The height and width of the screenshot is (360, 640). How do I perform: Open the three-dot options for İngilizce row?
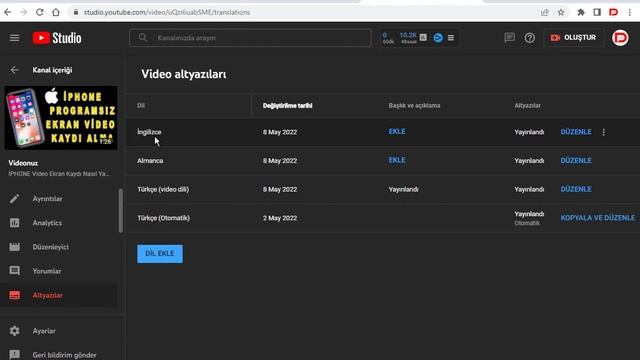pos(604,132)
